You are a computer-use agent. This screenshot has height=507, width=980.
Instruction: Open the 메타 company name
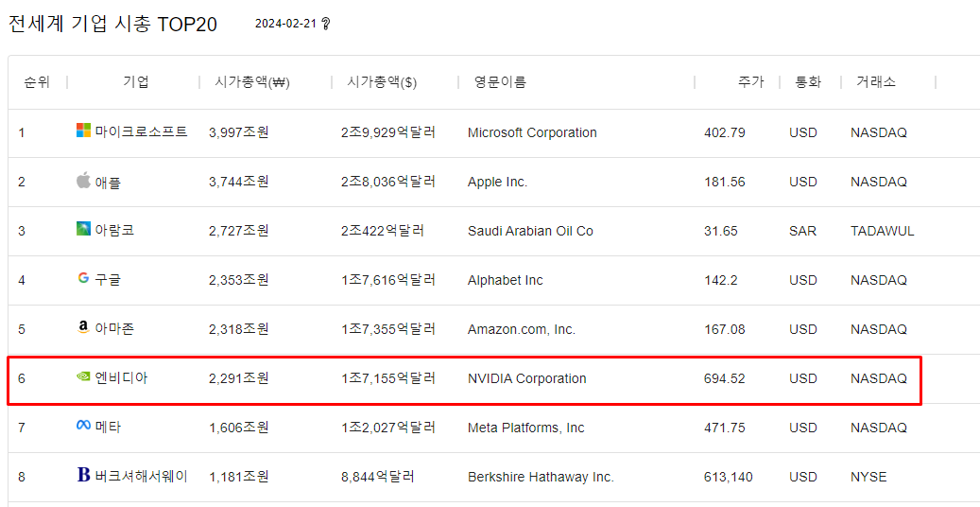point(108,428)
